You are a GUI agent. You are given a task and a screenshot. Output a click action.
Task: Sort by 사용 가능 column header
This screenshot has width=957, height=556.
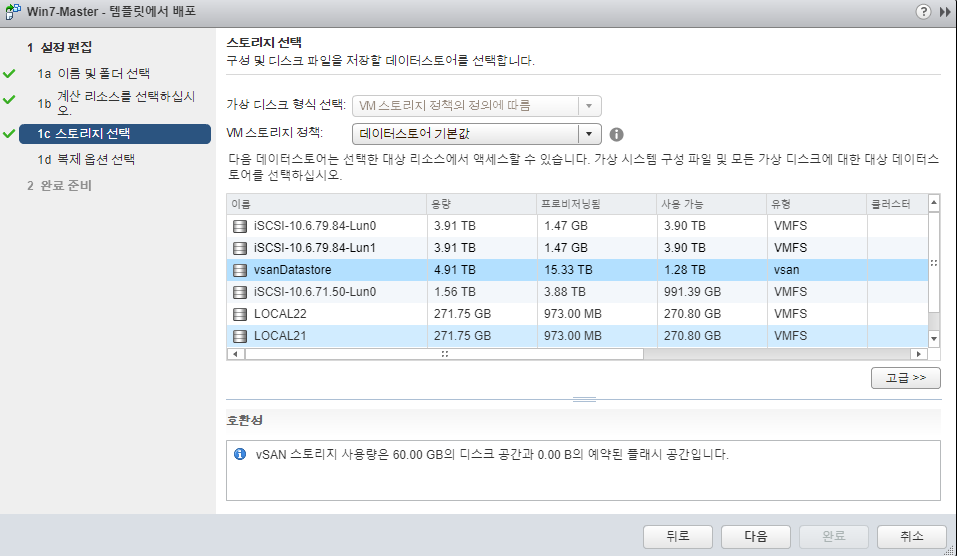coord(711,204)
